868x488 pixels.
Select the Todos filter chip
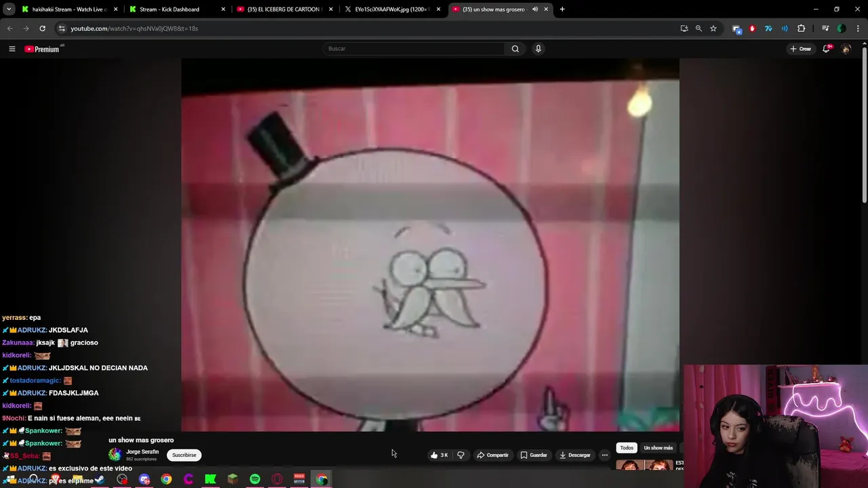point(627,448)
